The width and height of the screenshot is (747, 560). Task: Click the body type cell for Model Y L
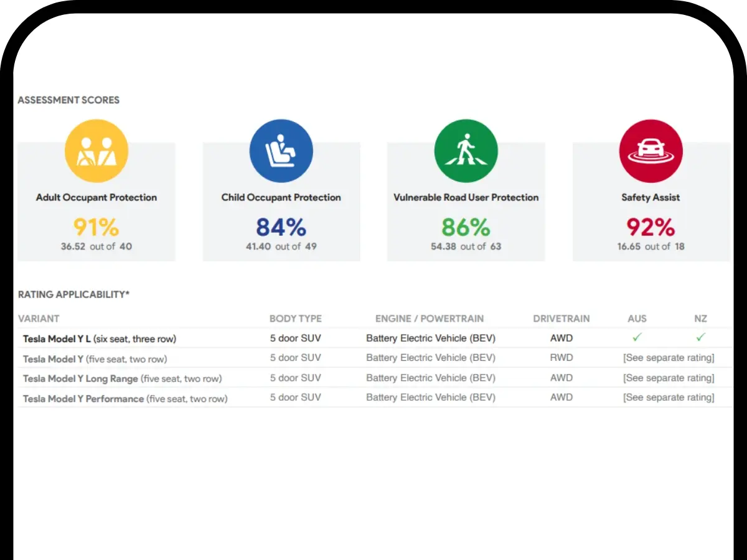tap(296, 338)
